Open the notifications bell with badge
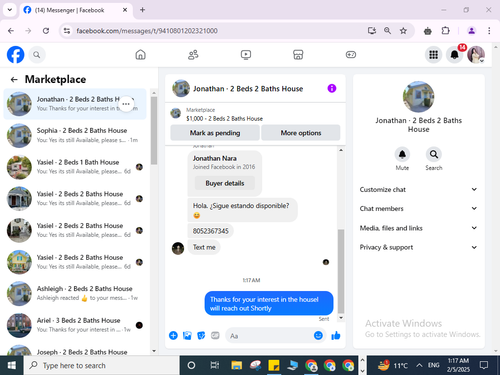Image resolution: width=500 pixels, height=375 pixels. [455, 55]
